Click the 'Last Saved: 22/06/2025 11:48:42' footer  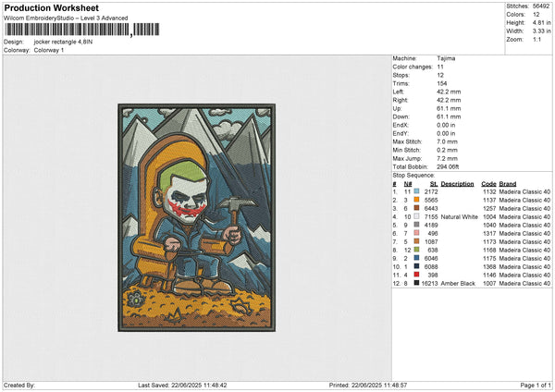(182, 385)
